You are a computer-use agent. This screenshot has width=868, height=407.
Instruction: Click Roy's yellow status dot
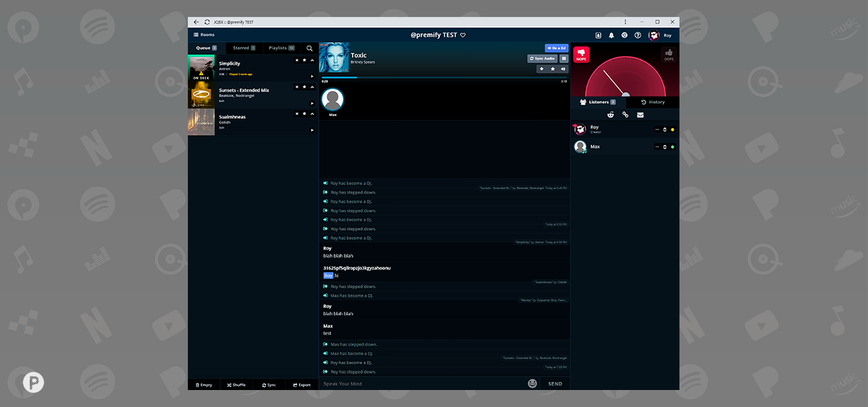tap(673, 130)
